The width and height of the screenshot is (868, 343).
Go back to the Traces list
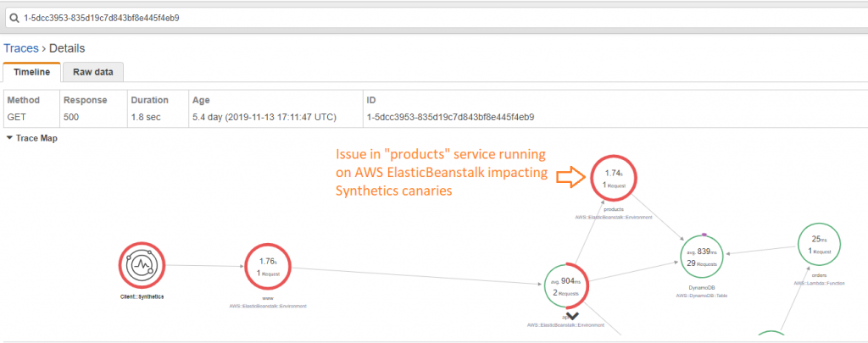[x=21, y=48]
